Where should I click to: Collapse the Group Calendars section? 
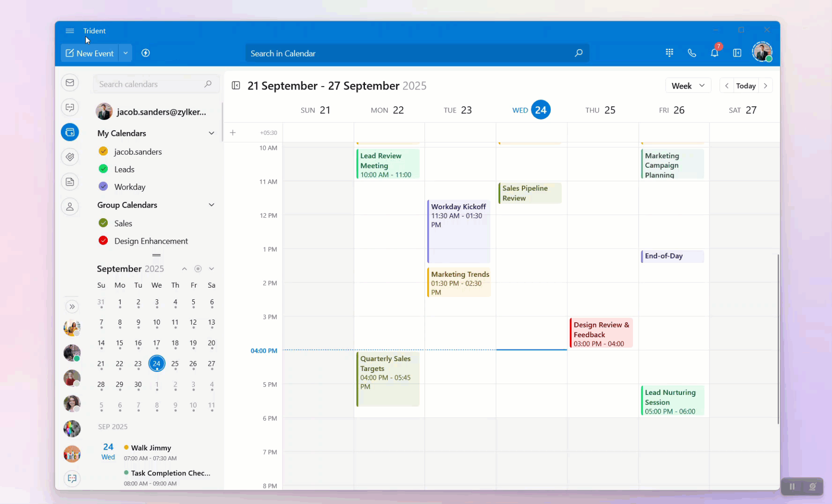point(212,205)
